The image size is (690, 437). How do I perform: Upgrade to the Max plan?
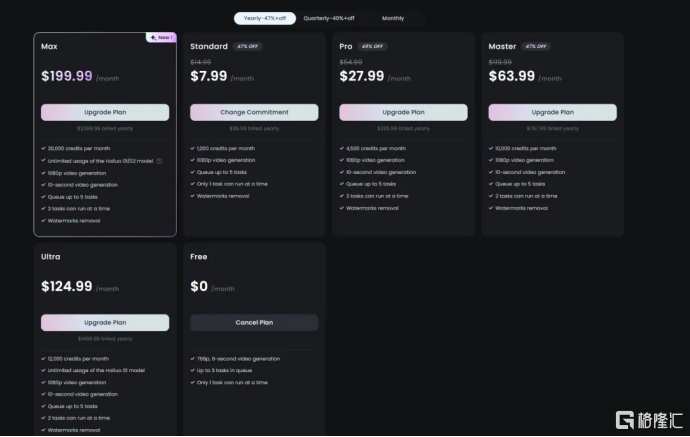(x=105, y=112)
